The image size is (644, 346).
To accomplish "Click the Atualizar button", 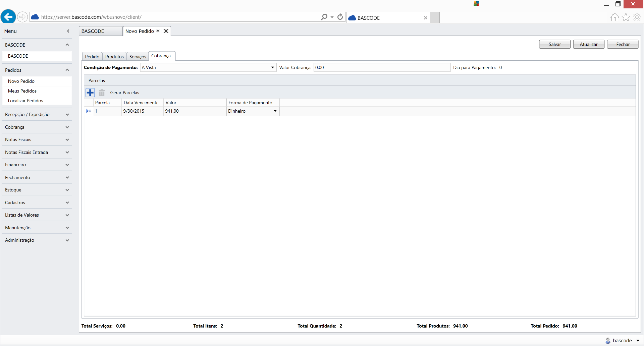I will click(x=589, y=44).
